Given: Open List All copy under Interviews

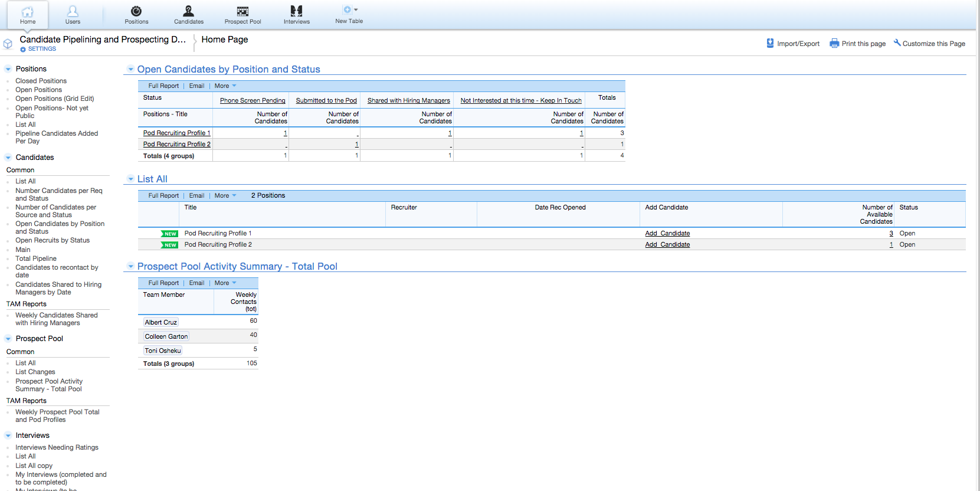Looking at the screenshot, I should 34,466.
